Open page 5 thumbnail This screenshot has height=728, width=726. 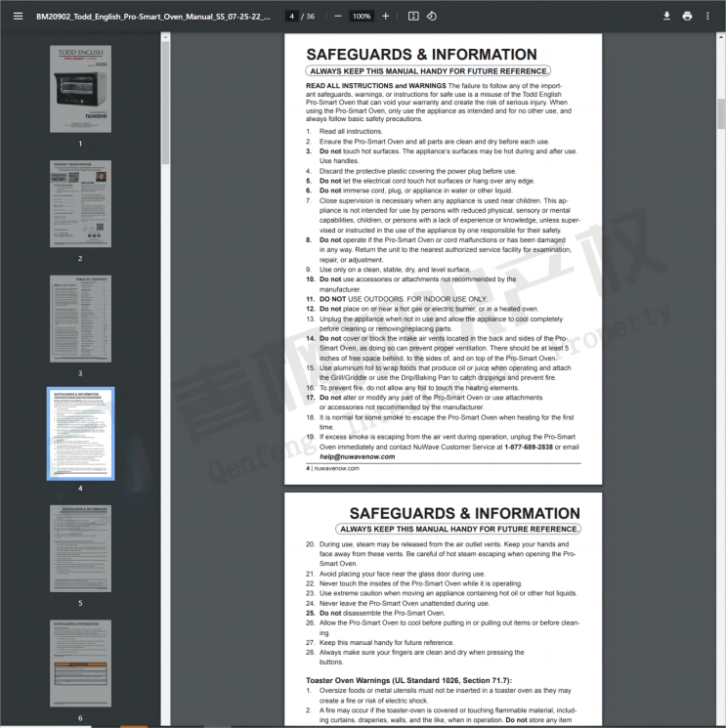coord(80,548)
